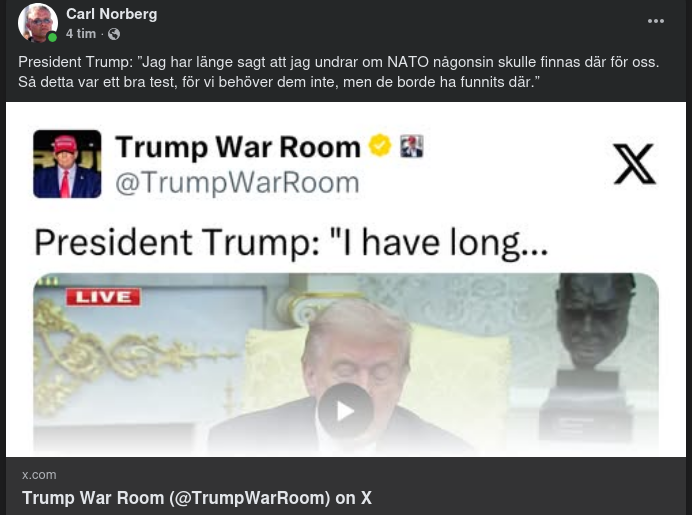Click the gold verified badge

(x=380, y=146)
